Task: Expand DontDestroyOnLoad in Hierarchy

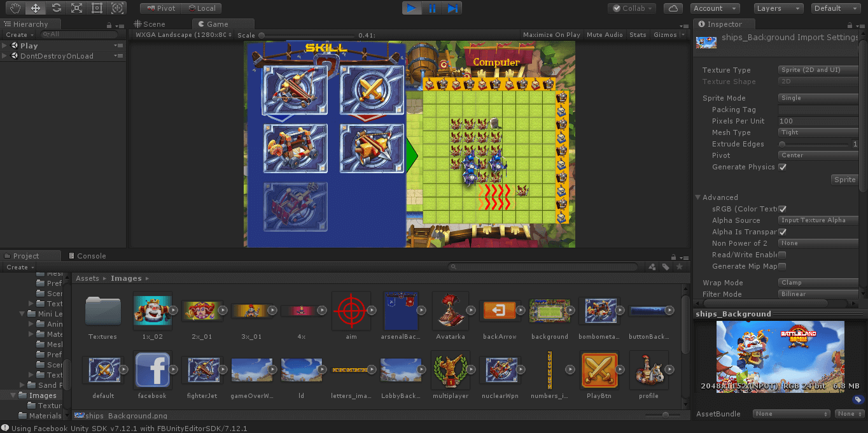Action: click(x=5, y=56)
